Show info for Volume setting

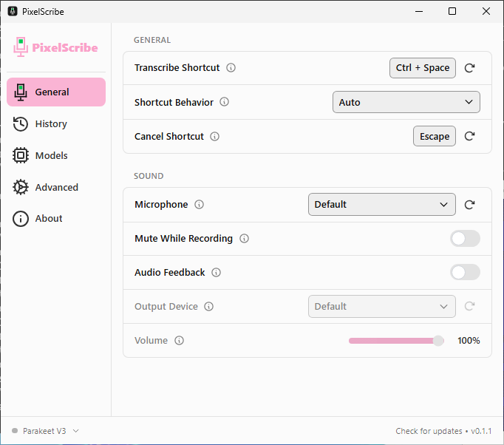click(179, 341)
